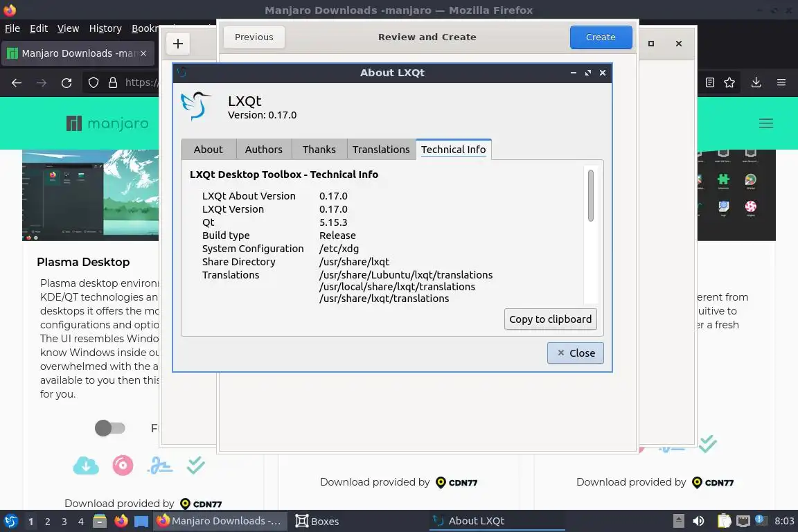Viewport: 798px width, 532px height.
Task: Launch the file manager from the panel
Action: [100, 521]
